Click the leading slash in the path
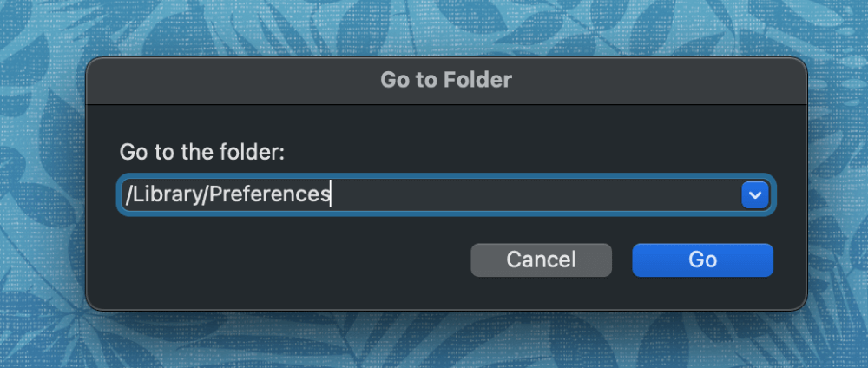The image size is (868, 368). [128, 194]
